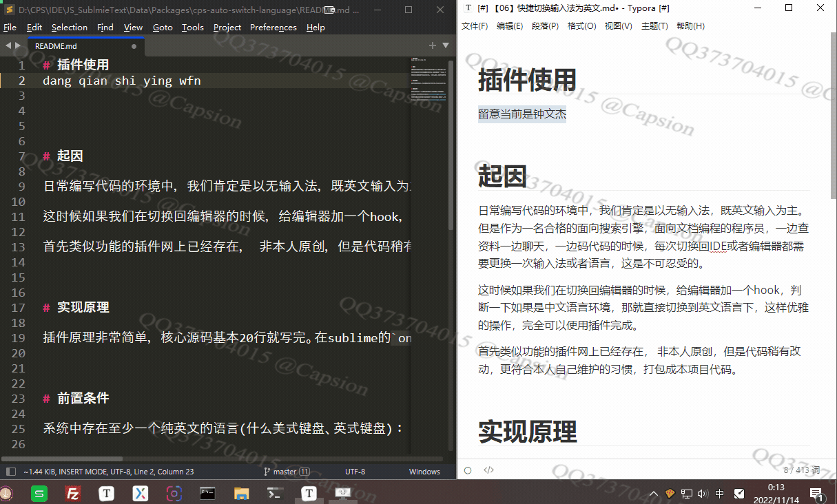Open the Tools menu
The height and width of the screenshot is (504, 837).
(x=193, y=28)
